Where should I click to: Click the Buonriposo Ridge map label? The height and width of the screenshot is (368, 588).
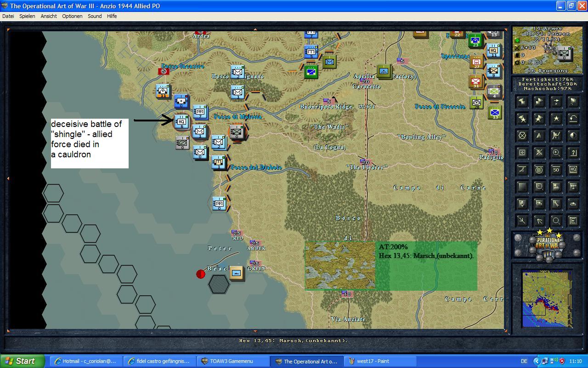[x=326, y=107]
